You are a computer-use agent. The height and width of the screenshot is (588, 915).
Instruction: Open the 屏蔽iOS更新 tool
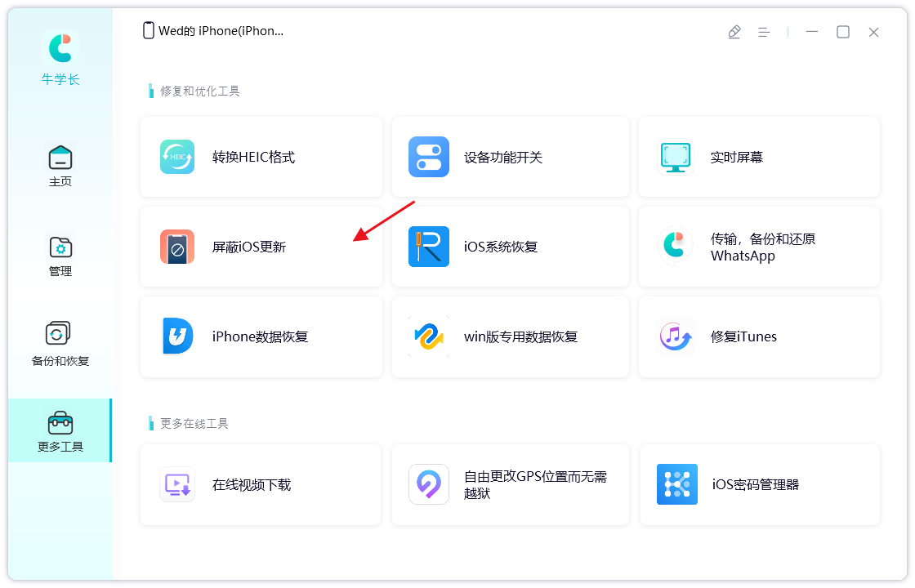tap(261, 247)
